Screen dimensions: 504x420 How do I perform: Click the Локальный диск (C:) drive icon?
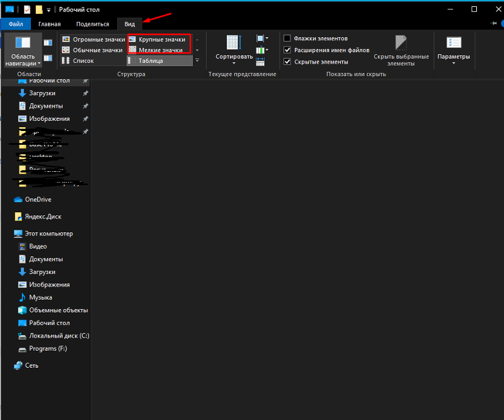pos(22,336)
